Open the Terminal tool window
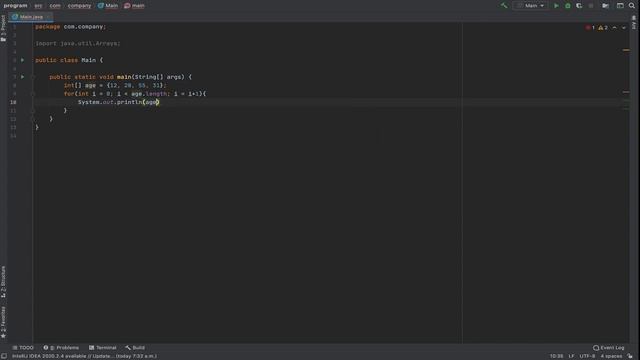Screen dimensions: 640x360 point(103,347)
